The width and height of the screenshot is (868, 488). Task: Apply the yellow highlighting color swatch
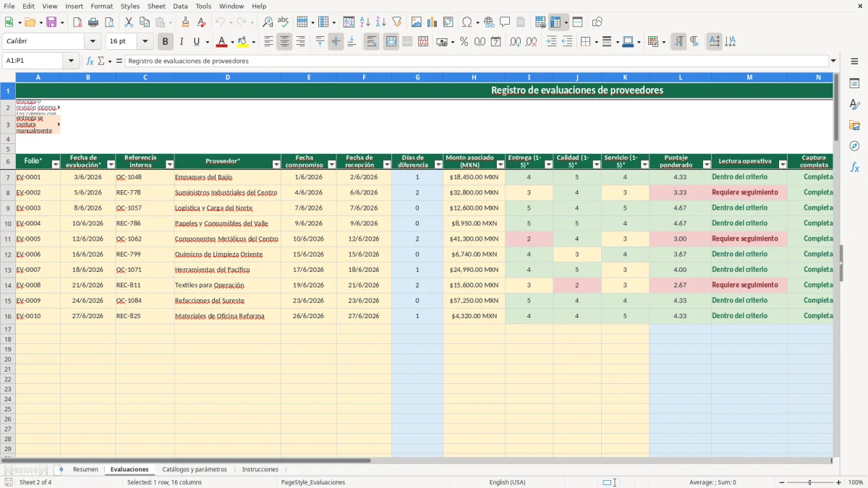coord(242,42)
